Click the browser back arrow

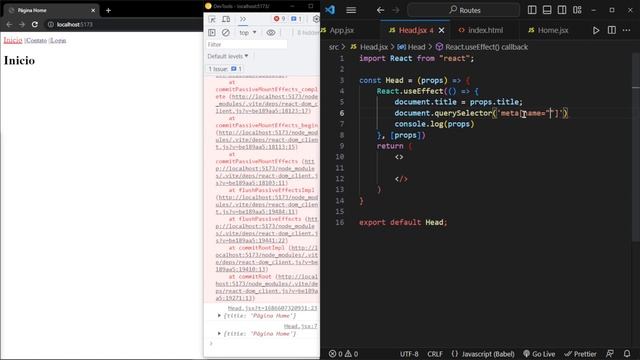coord(9,24)
